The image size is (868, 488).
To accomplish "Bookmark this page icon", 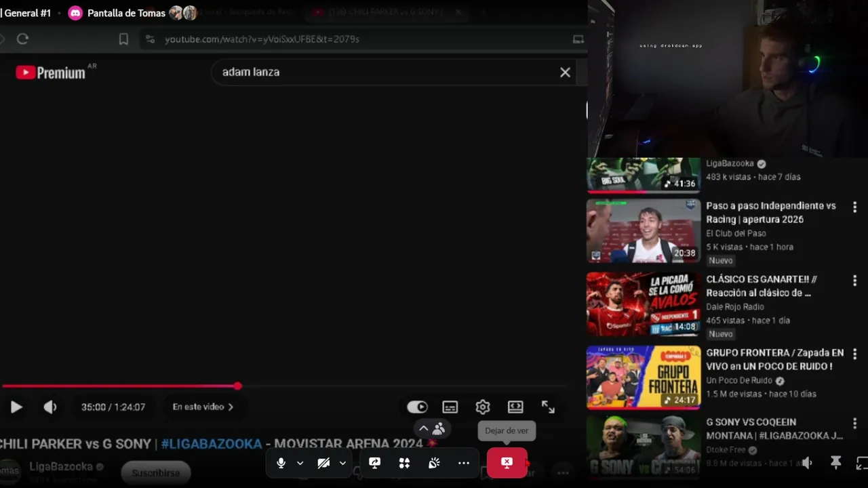I will (x=123, y=39).
